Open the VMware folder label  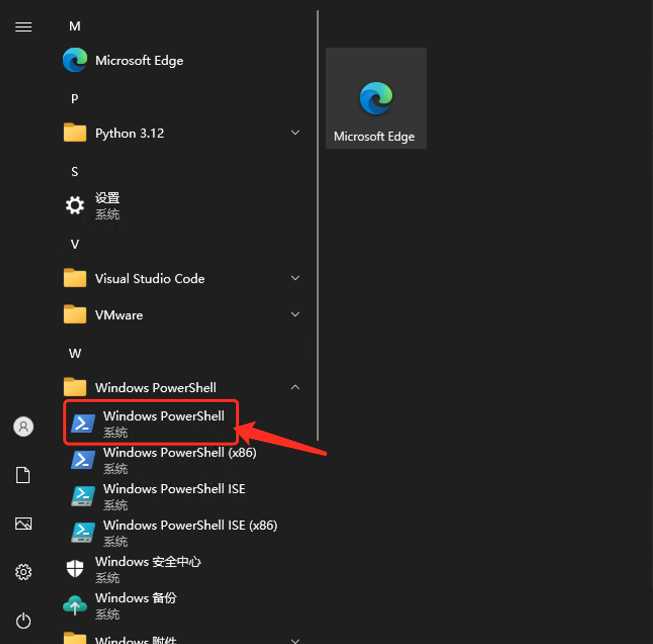[119, 315]
